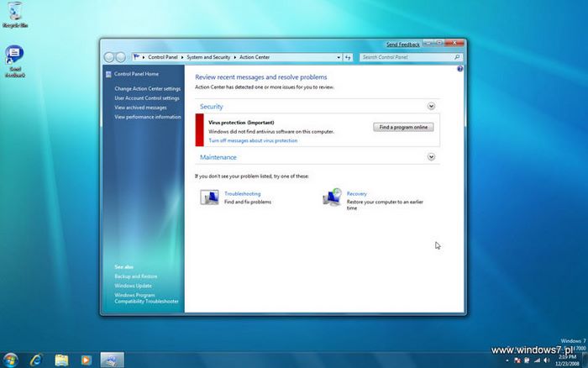588x368 pixels.
Task: Click the Recovery computer icon
Action: pos(332,197)
